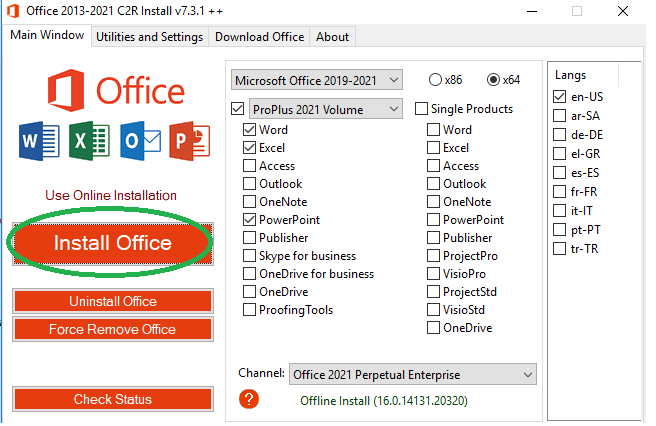Click the large Office logo graphic
The height and width of the screenshot is (426, 656).
[115, 90]
